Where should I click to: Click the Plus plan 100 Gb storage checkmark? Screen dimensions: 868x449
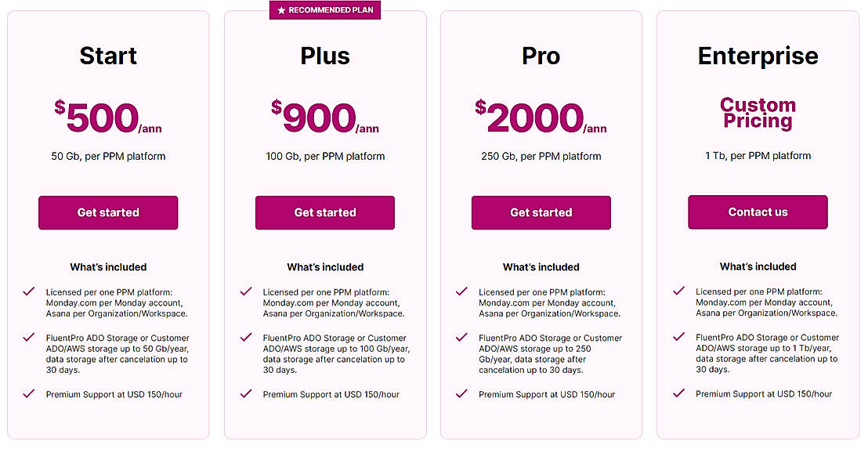pyautogui.click(x=246, y=338)
